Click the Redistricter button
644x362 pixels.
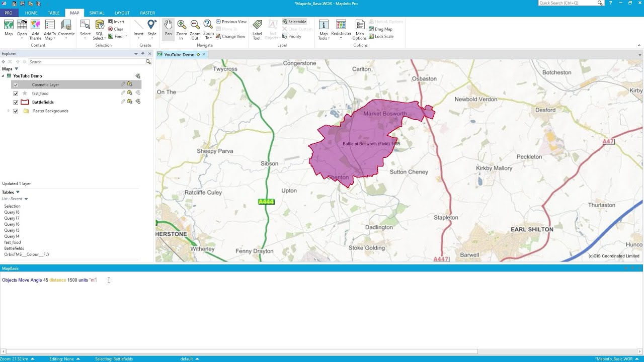point(341,30)
